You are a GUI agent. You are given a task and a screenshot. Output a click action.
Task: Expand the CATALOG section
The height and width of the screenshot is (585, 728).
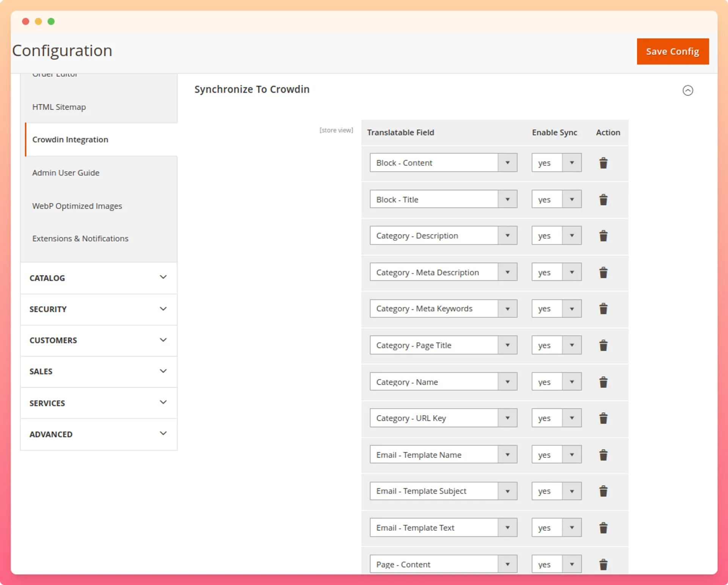pyautogui.click(x=99, y=278)
